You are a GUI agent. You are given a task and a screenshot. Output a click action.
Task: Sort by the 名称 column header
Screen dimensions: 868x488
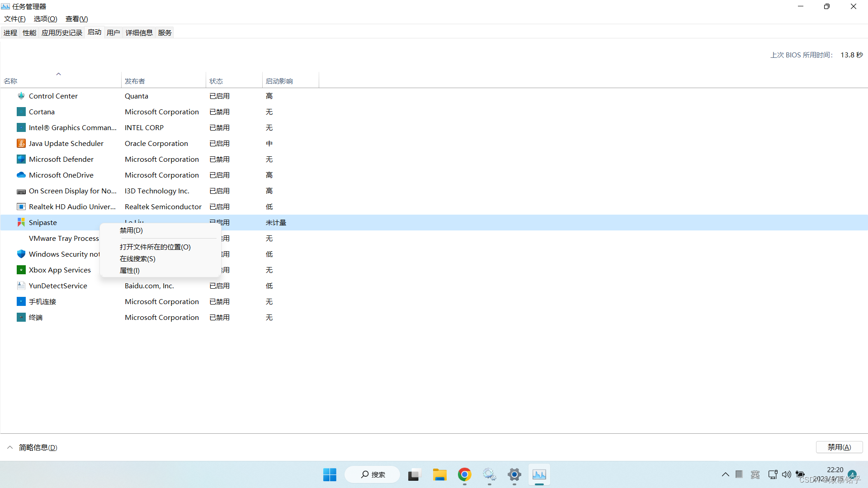11,81
